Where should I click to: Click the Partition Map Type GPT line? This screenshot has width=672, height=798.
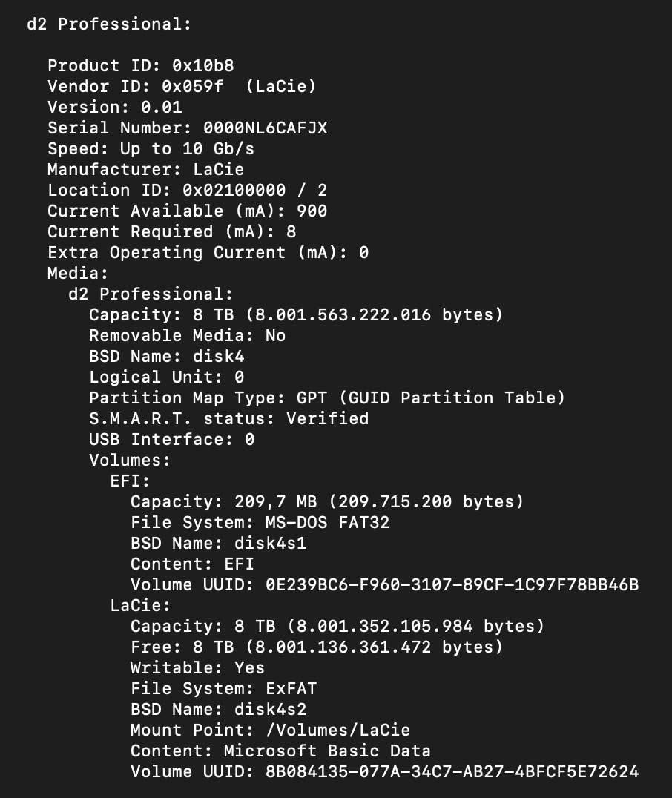click(327, 398)
